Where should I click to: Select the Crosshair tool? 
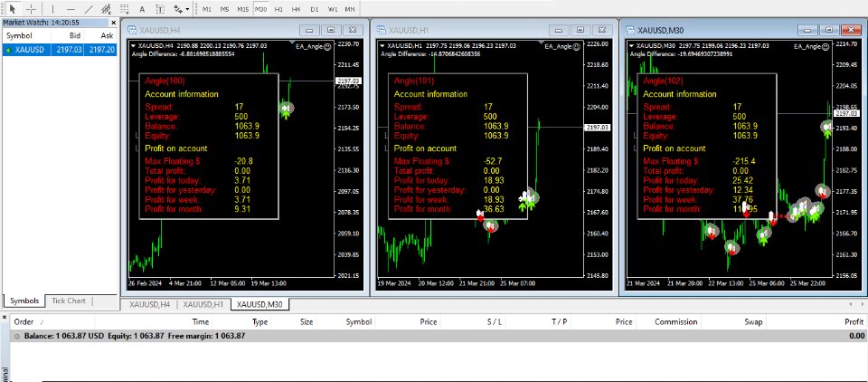point(33,9)
